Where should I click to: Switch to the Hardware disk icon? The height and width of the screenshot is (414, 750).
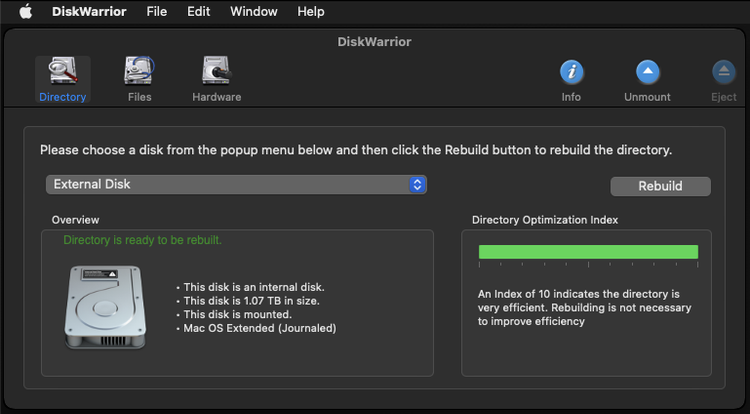pos(216,71)
